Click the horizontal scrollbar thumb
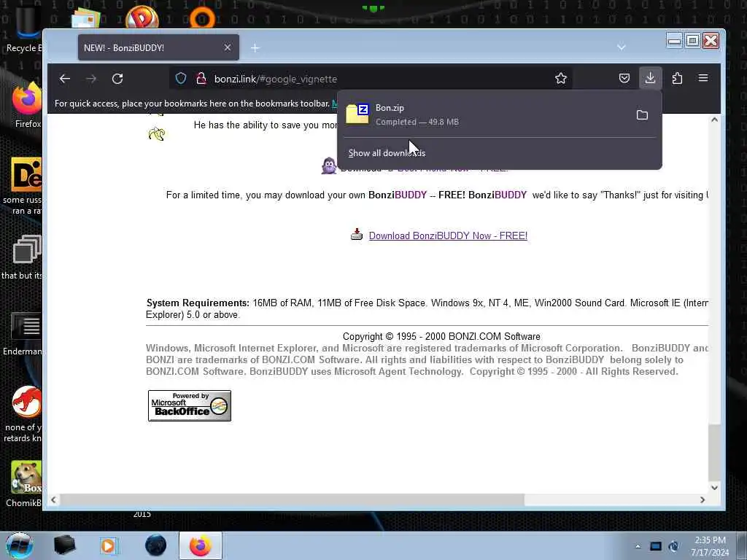The image size is (747, 560). (292, 499)
